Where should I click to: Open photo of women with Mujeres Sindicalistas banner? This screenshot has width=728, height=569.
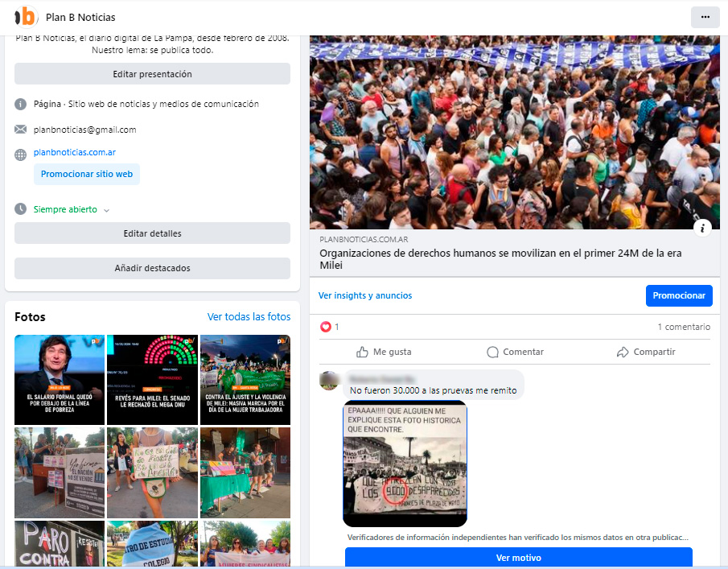(x=245, y=543)
